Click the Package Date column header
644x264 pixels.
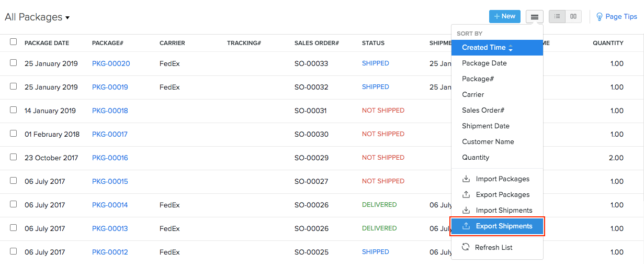coord(47,43)
